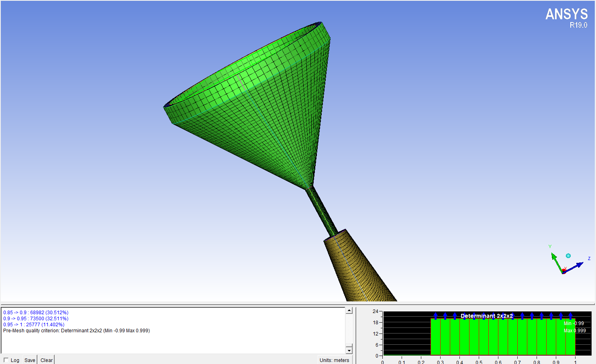Viewport: 596px width, 364px height.
Task: Select the histogram bar between 0.5 and 0.55
Action: (484, 337)
